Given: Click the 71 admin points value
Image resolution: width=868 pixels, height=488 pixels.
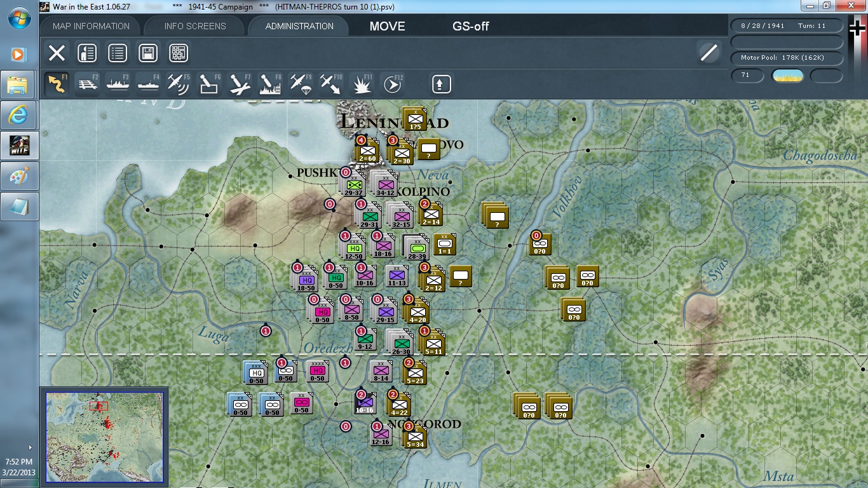Looking at the screenshot, I should pos(748,75).
